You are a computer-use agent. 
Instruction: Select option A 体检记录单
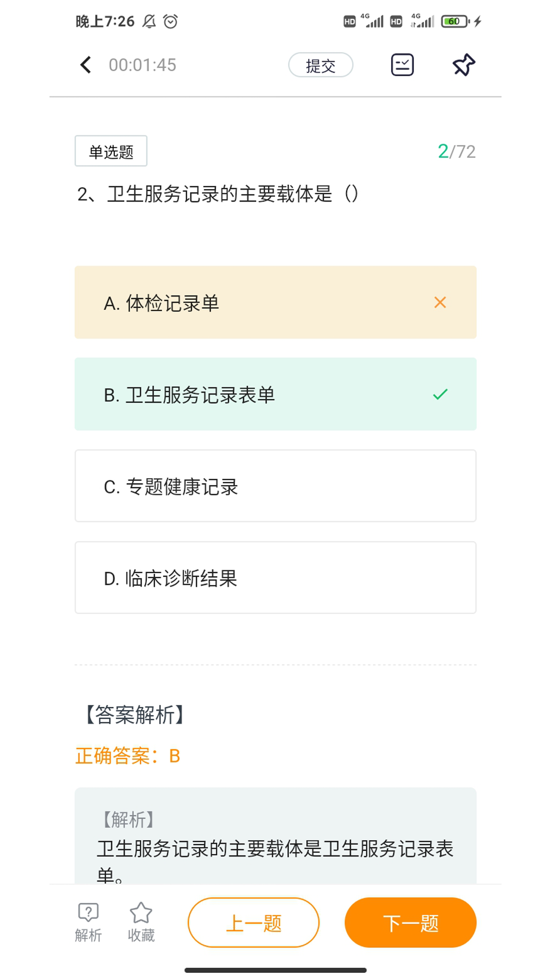click(x=275, y=303)
